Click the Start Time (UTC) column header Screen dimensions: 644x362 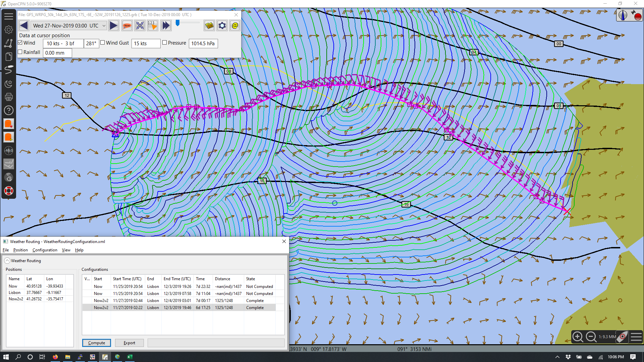point(127,279)
